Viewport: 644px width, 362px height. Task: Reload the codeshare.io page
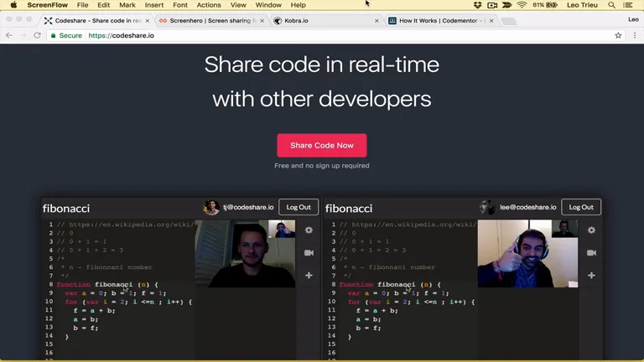(38, 35)
